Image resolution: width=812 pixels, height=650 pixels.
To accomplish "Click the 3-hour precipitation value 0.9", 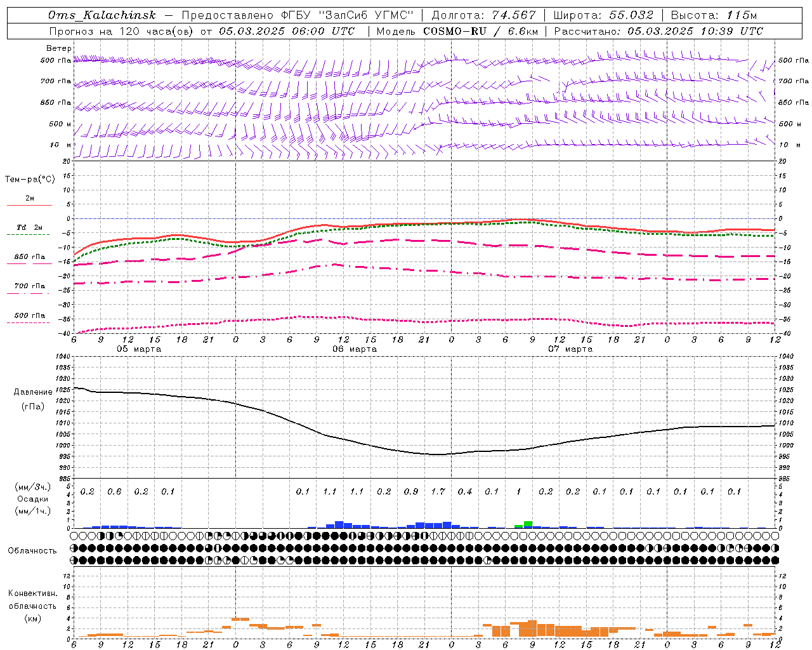I will [411, 491].
